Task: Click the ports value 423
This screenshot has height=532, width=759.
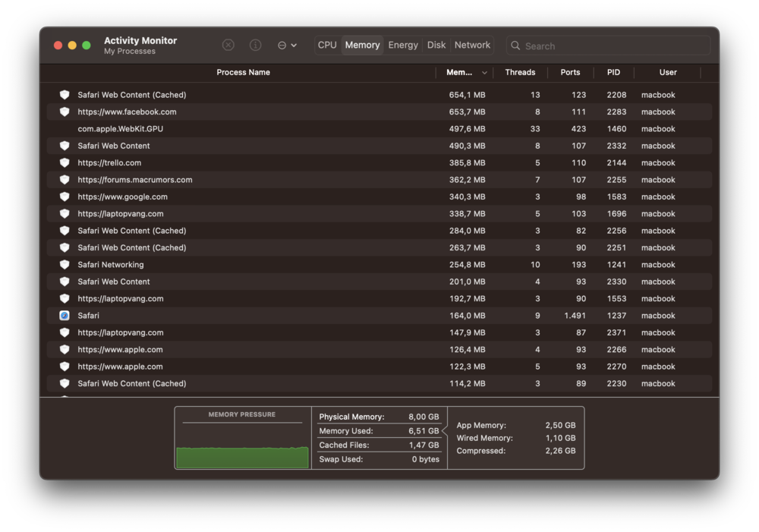Action: pyautogui.click(x=578, y=129)
